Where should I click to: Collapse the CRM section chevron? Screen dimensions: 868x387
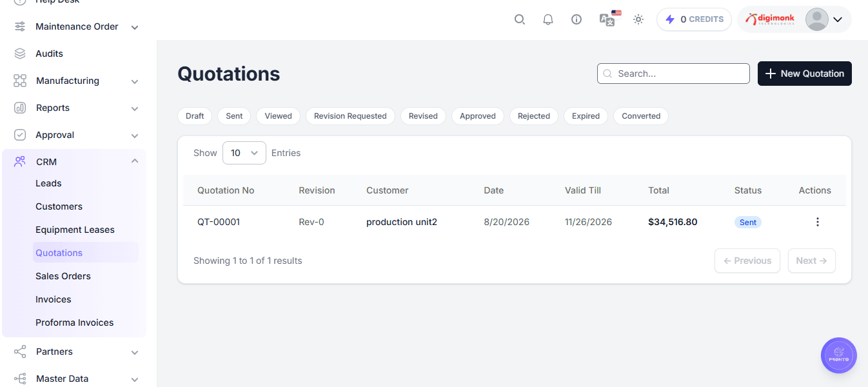(135, 161)
